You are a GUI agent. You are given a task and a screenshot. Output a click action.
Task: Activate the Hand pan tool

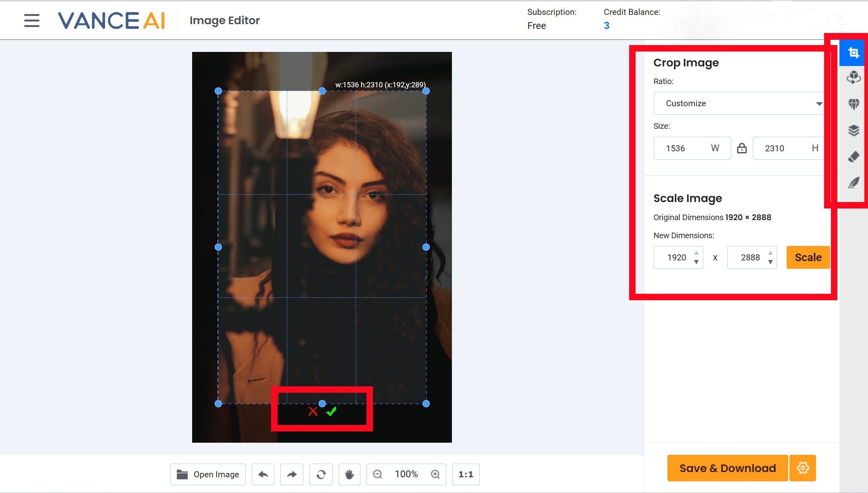(349, 474)
